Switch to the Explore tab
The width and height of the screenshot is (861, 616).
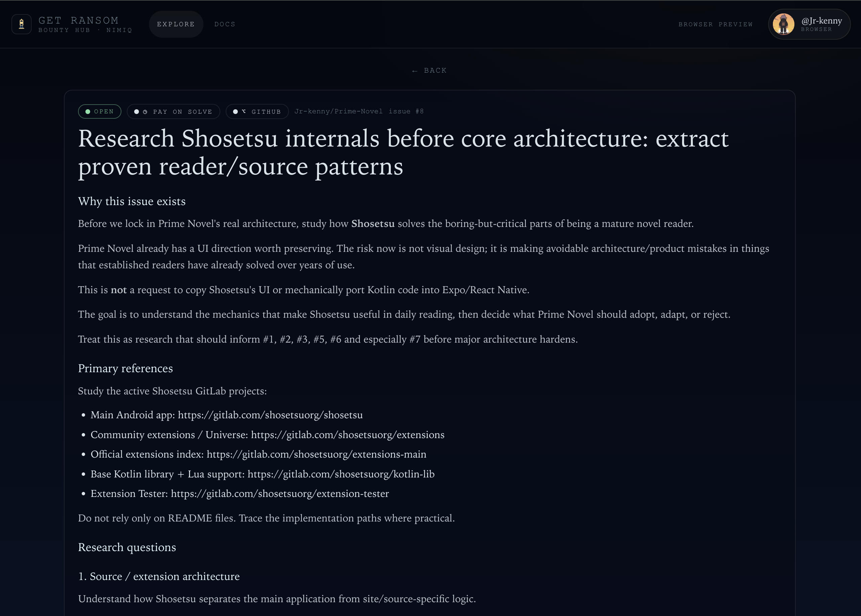(x=176, y=24)
